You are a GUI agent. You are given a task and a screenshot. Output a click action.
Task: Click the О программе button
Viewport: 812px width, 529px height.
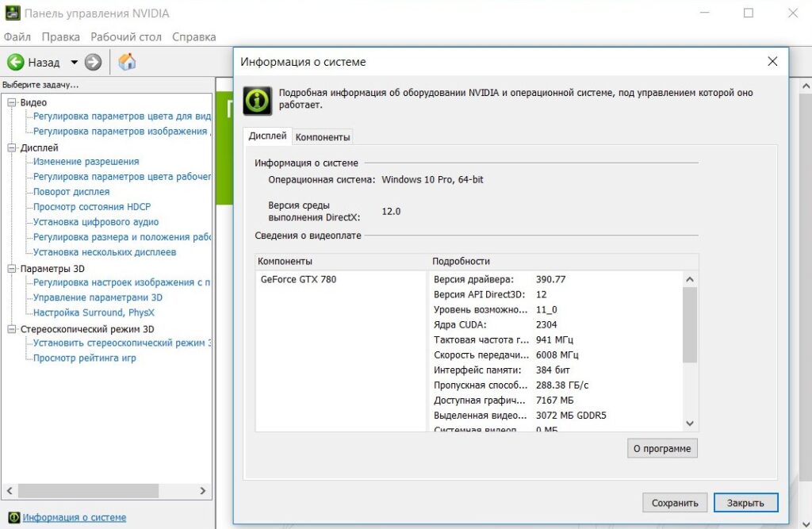click(662, 448)
